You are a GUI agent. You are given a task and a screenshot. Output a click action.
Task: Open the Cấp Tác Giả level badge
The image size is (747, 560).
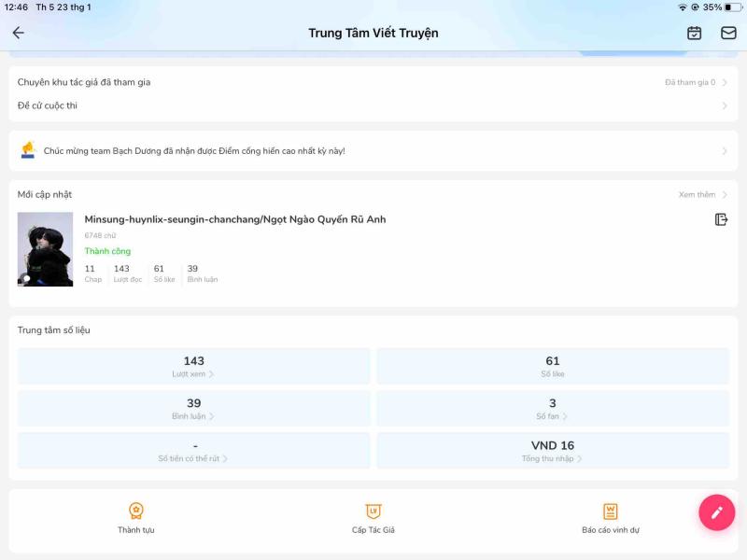coord(373,511)
